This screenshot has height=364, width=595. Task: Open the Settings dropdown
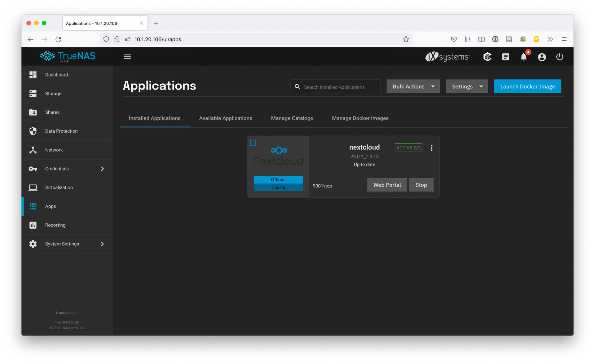467,86
